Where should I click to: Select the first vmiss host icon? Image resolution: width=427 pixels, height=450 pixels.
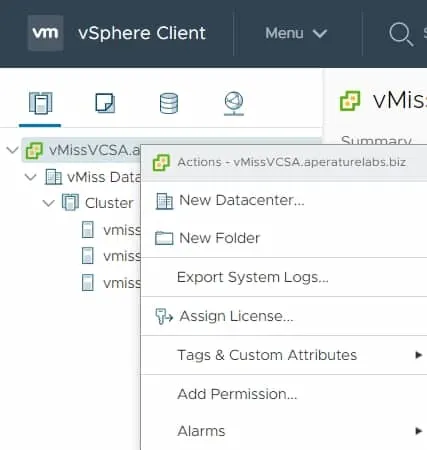point(88,230)
